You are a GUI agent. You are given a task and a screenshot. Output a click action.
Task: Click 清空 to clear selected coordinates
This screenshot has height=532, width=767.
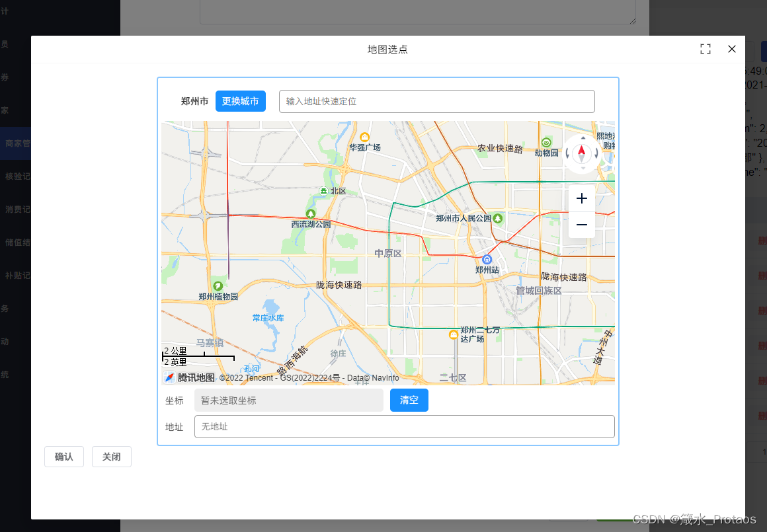tap(409, 400)
